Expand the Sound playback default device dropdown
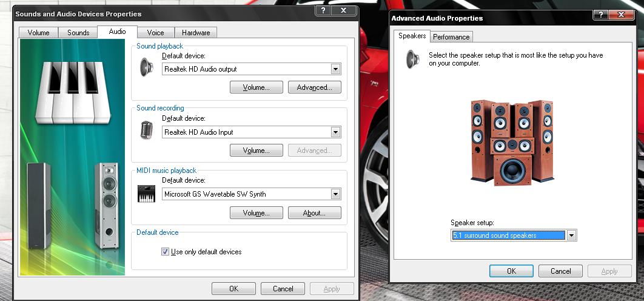Image resolution: width=644 pixels, height=301 pixels. (335, 69)
